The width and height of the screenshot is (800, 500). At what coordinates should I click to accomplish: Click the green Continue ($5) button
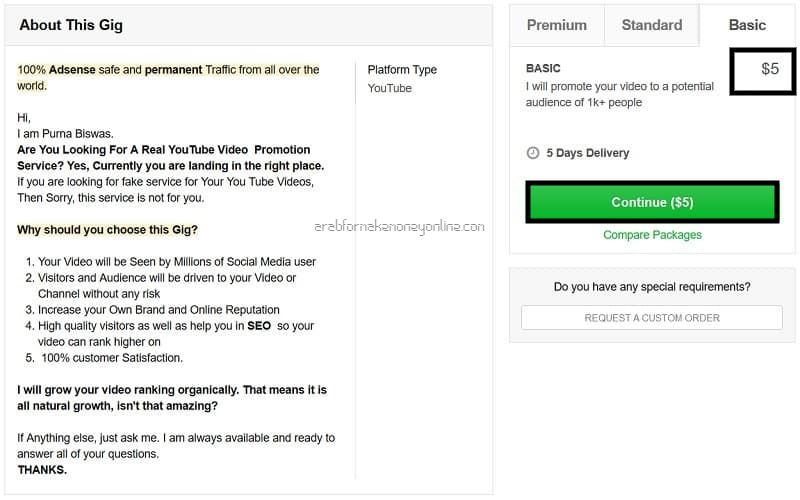pos(652,202)
